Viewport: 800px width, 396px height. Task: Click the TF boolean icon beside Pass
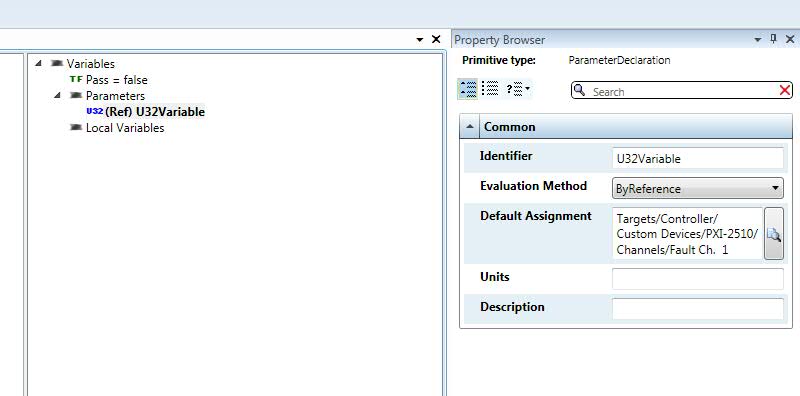(x=76, y=79)
